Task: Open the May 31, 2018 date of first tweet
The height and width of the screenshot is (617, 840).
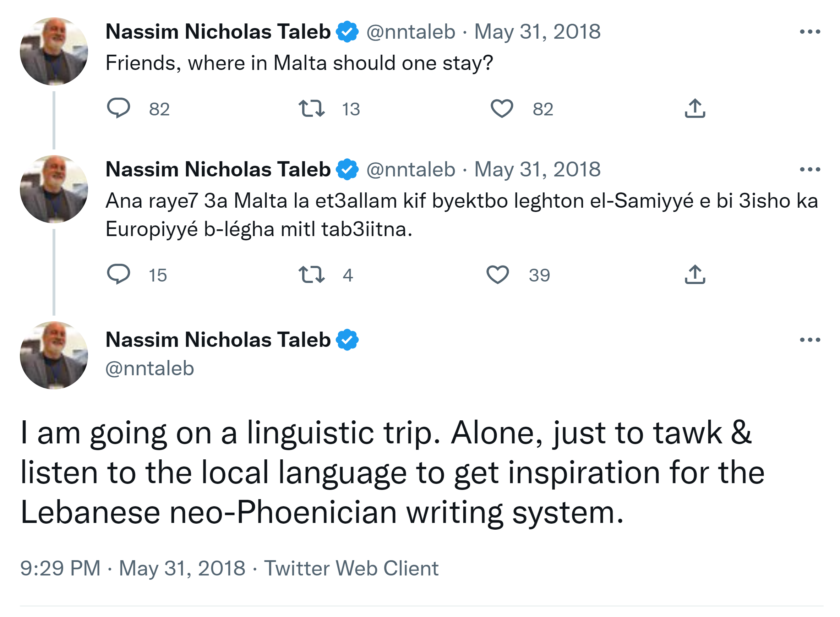Action: pyautogui.click(x=537, y=32)
